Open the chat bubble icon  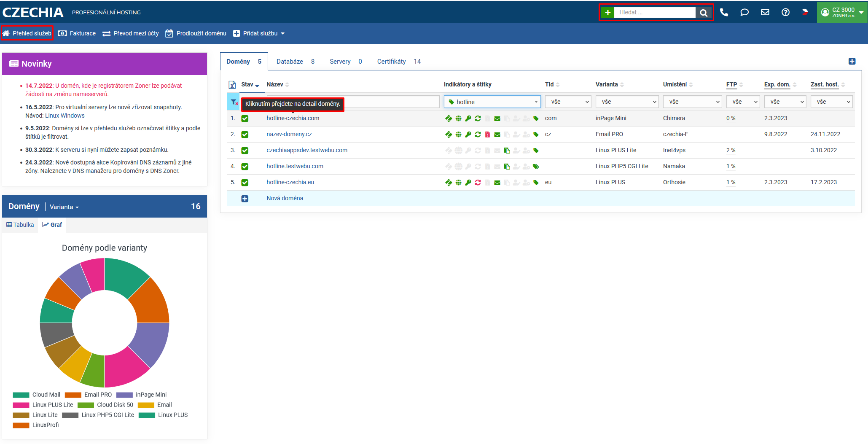click(744, 12)
